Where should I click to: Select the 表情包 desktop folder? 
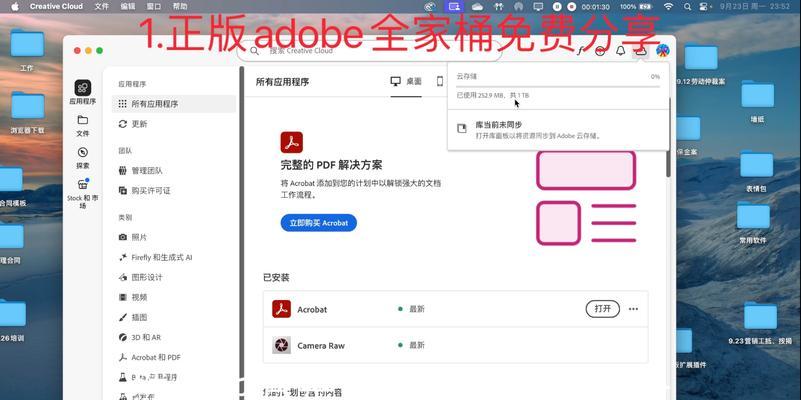pos(757,171)
